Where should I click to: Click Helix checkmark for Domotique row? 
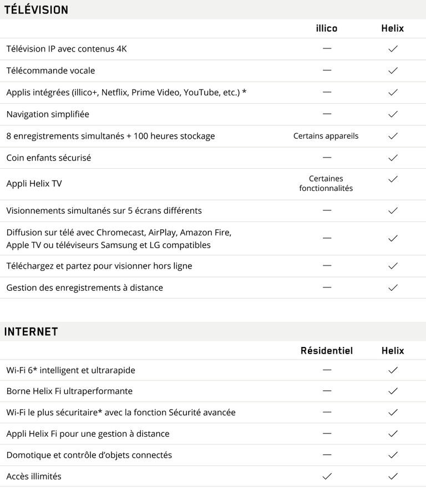pyautogui.click(x=393, y=455)
